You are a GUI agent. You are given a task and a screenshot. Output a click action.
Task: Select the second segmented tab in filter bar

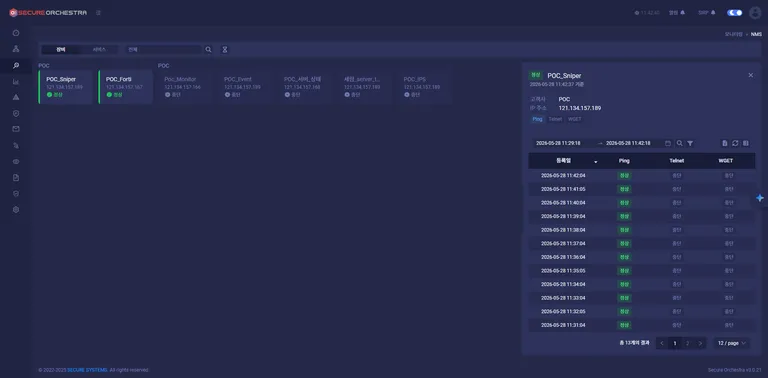pyautogui.click(x=99, y=49)
